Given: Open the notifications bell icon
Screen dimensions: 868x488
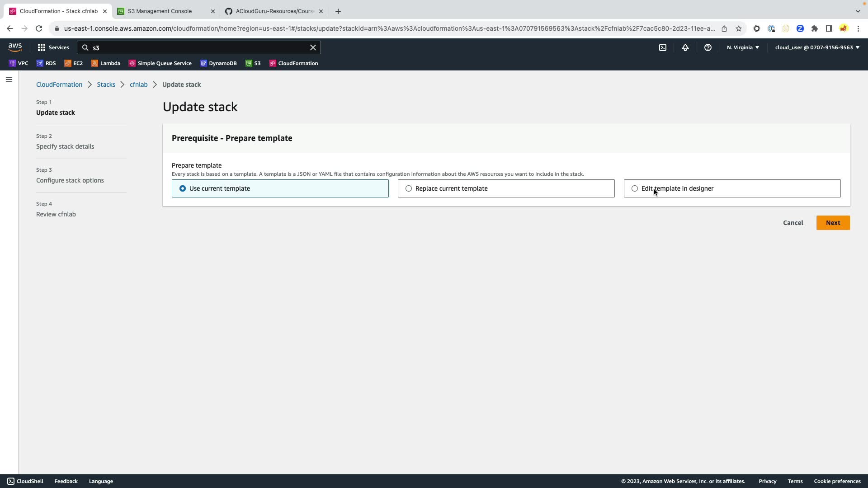Looking at the screenshot, I should click(685, 47).
